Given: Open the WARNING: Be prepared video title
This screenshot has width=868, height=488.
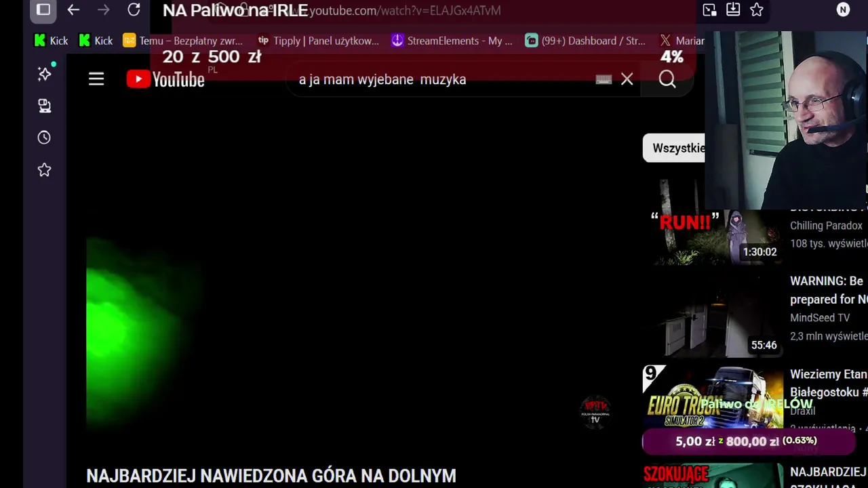Looking at the screenshot, I should click(829, 290).
